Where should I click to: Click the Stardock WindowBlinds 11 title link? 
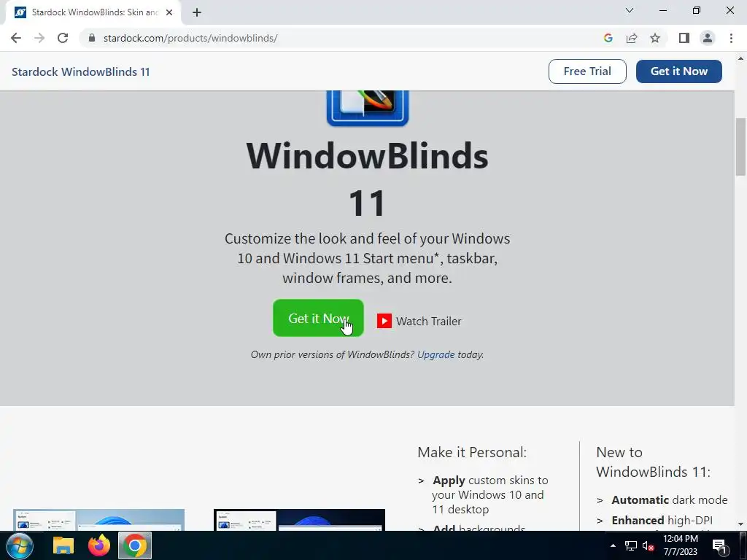[80, 72]
